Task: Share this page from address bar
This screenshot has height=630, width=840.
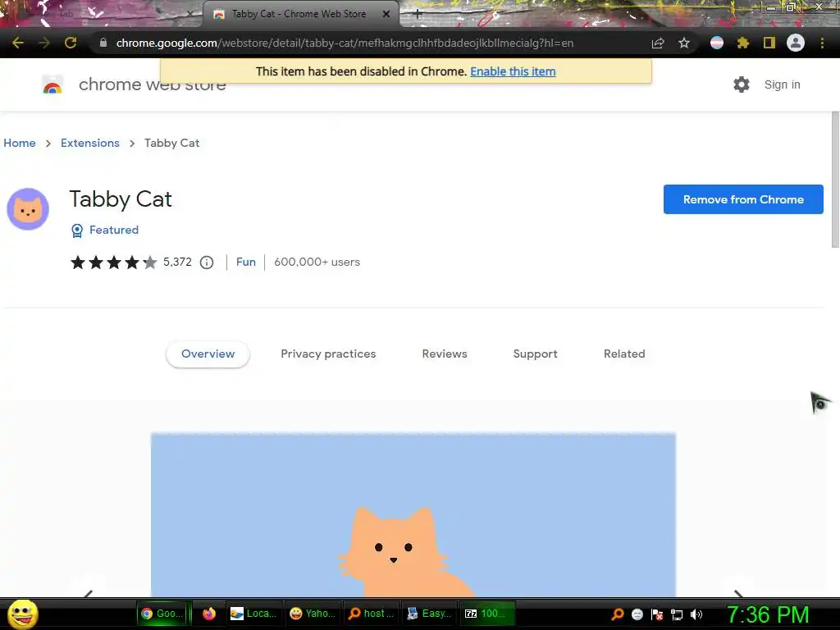Action: click(658, 43)
